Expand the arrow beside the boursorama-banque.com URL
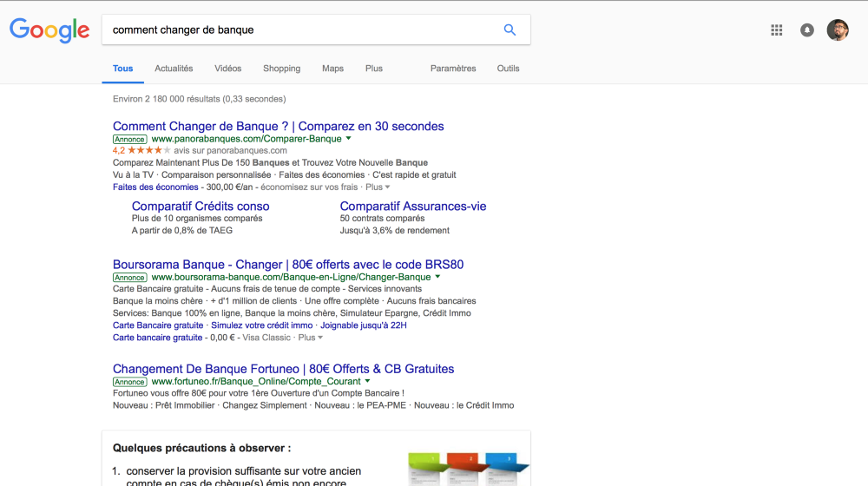The image size is (868, 486). [x=437, y=276]
